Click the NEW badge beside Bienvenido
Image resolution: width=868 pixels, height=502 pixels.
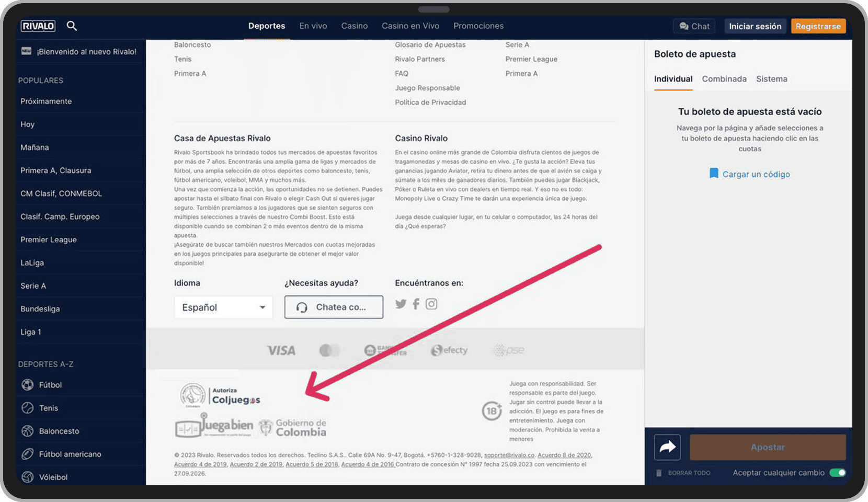pyautogui.click(x=26, y=51)
